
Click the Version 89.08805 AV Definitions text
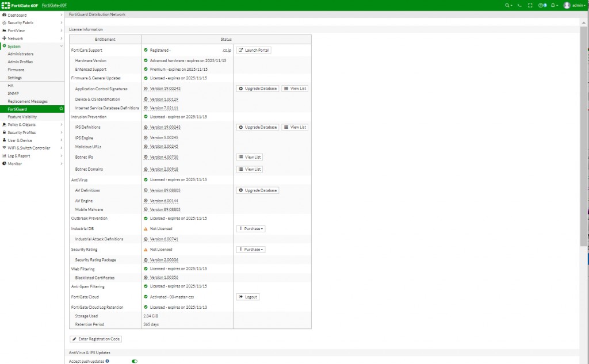(x=165, y=190)
